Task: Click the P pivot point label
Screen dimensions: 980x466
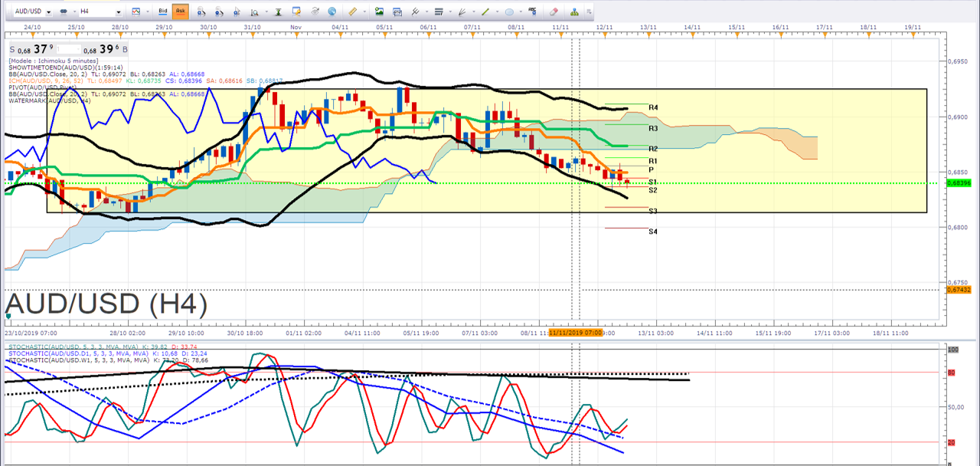Action: (651, 169)
